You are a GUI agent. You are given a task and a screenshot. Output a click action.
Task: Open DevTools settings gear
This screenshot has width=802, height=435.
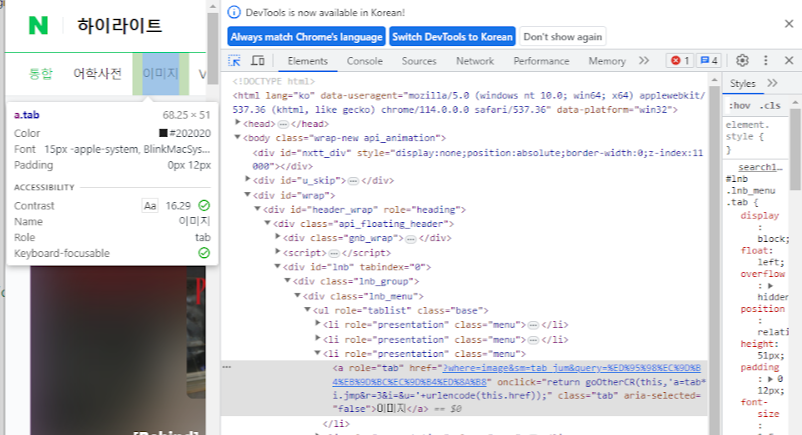click(x=742, y=60)
